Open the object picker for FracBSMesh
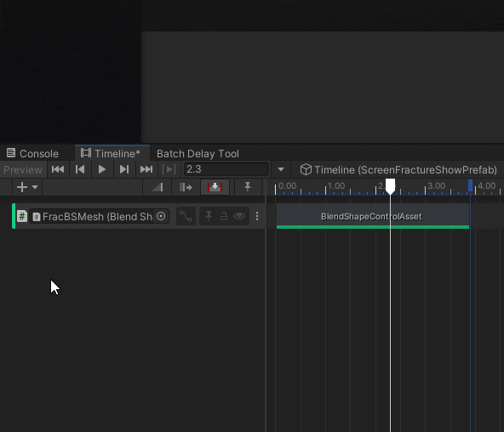Viewport: 504px width, 432px height. 161,216
